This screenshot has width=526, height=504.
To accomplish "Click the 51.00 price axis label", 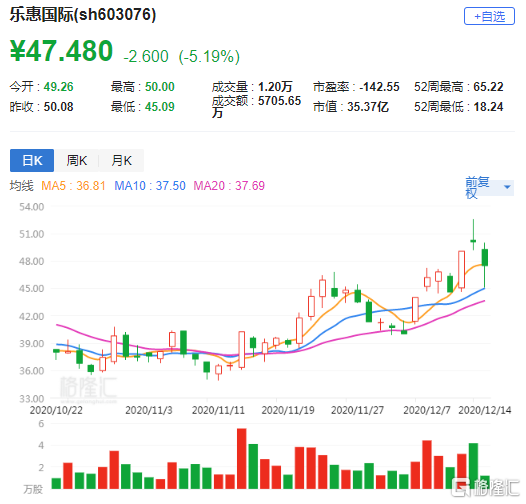I will 32,234.
